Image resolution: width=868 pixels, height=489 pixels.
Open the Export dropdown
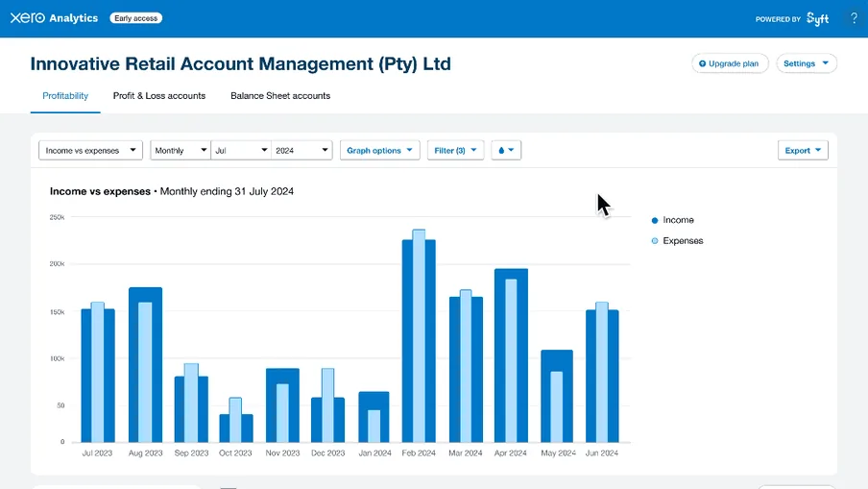(x=803, y=150)
